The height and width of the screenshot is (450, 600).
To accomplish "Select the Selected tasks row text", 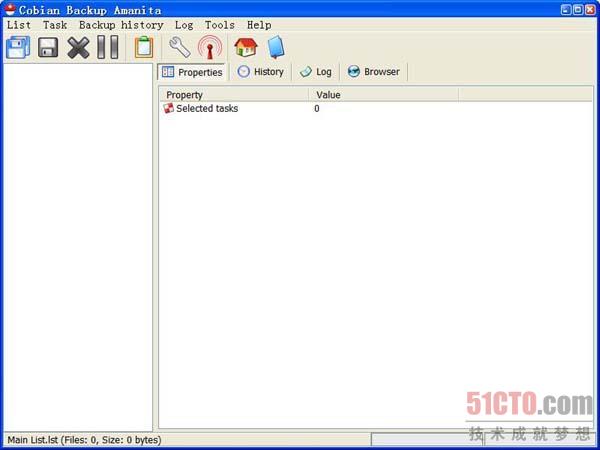I will 207,109.
